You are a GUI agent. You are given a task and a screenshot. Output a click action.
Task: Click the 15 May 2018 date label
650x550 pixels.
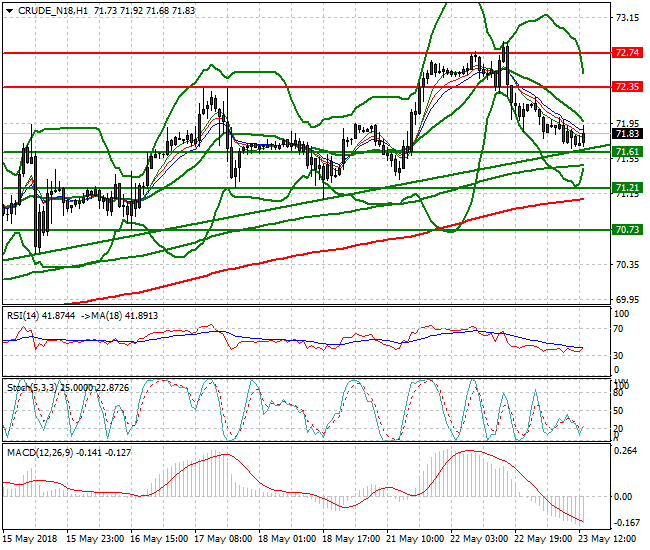click(x=30, y=539)
